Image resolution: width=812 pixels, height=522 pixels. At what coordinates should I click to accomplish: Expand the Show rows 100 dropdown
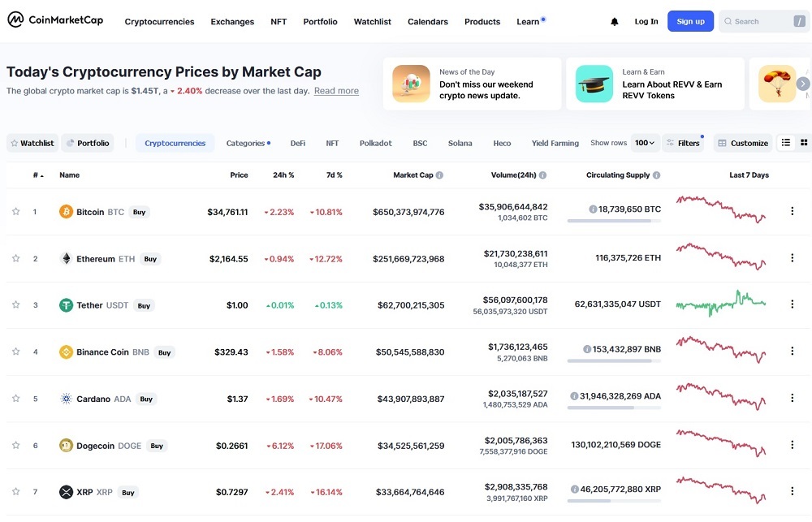(x=645, y=143)
